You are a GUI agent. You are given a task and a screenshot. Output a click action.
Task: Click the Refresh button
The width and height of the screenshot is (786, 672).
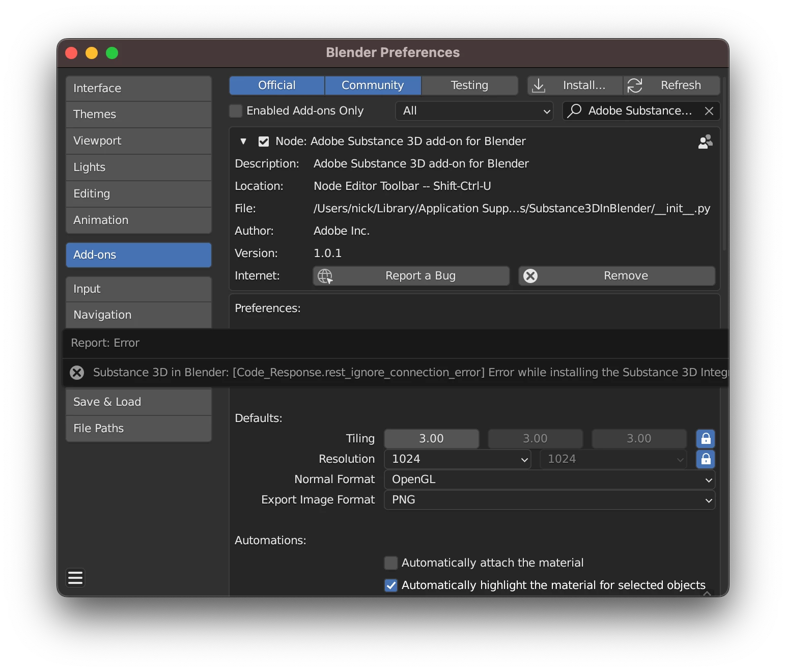[x=671, y=86]
